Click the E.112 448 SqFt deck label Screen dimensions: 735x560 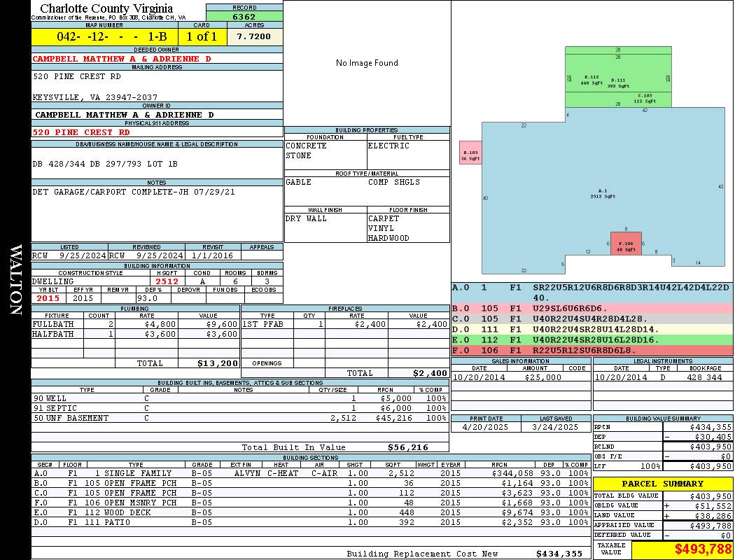pos(591,80)
